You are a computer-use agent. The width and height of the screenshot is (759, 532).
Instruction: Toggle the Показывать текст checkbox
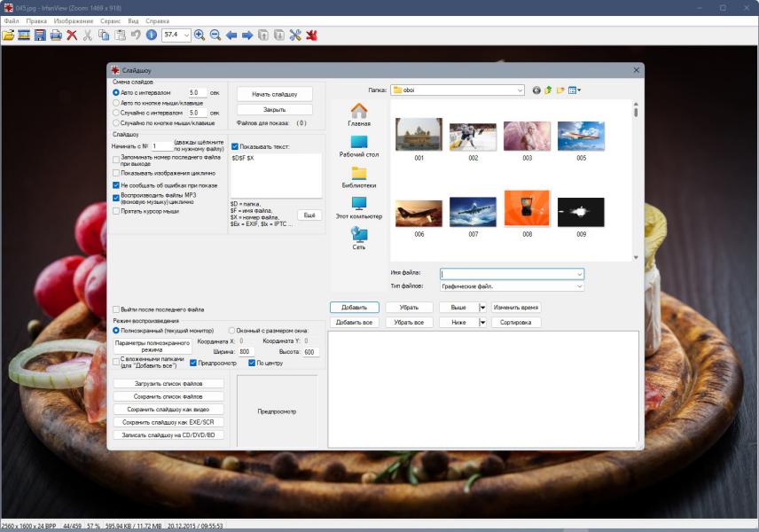235,146
